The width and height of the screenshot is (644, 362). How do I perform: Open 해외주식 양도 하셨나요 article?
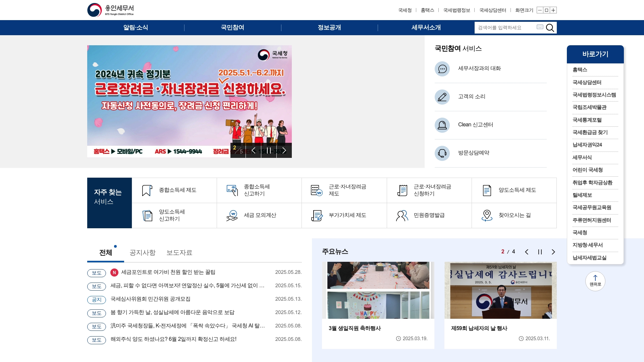(173, 339)
